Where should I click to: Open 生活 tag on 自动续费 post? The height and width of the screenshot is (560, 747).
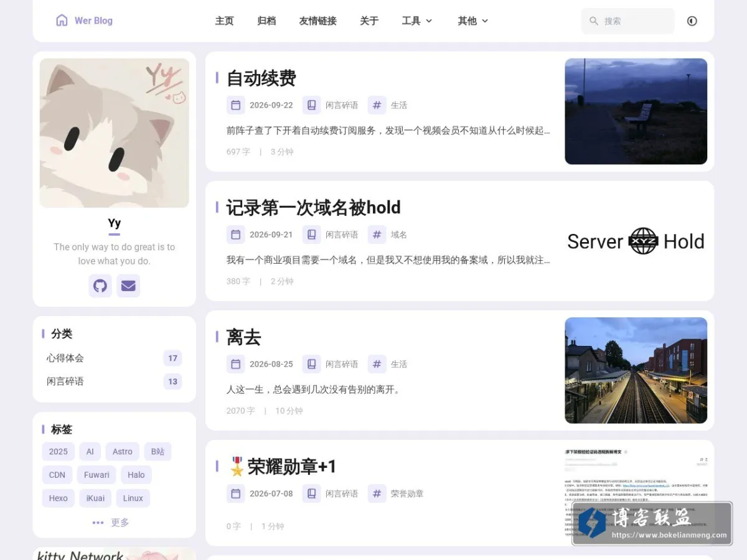pyautogui.click(x=399, y=105)
